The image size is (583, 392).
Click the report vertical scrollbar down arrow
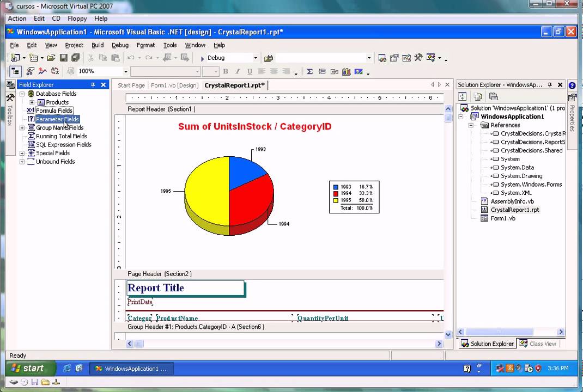pyautogui.click(x=448, y=334)
